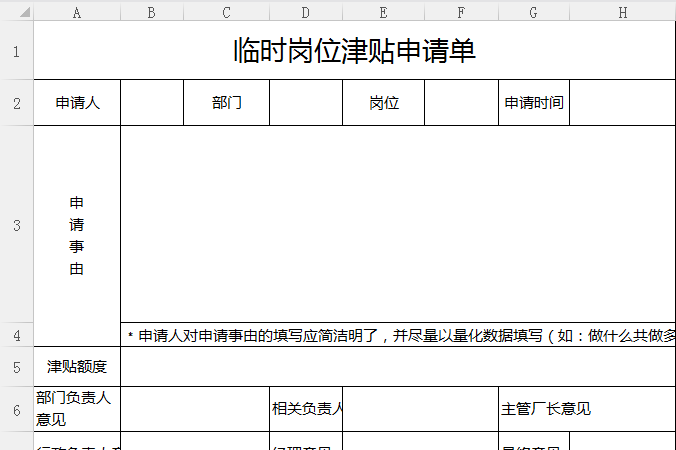The height and width of the screenshot is (450, 676).
Task: Select column H header
Action: 622,11
